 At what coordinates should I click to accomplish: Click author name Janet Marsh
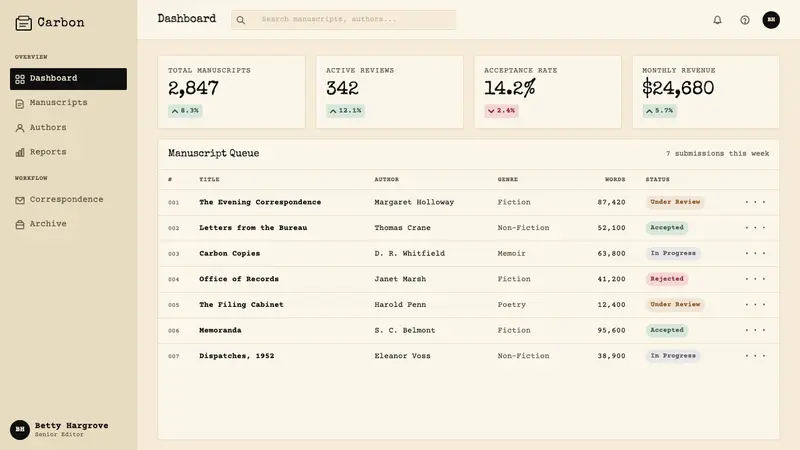click(400, 279)
